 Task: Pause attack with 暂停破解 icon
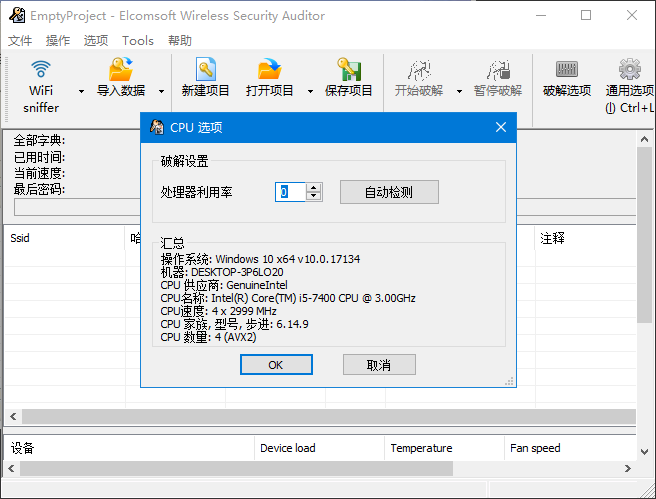coord(498,69)
